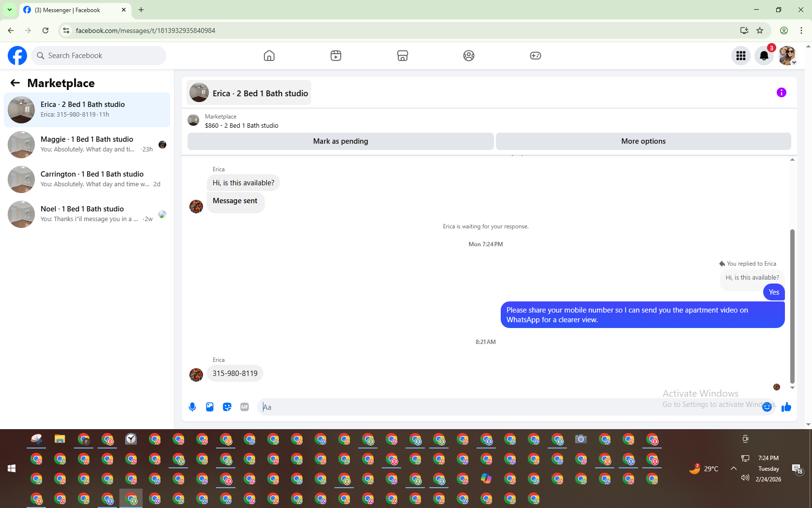Open the Chrome three-dot menu
The image size is (812, 508).
point(801,30)
